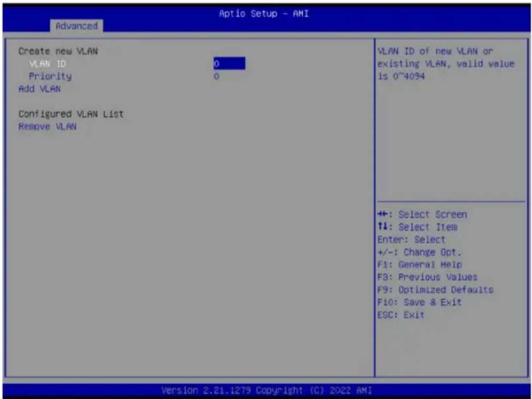Click the Configured VLAN List heading
Screen dimensions: 532x399
coord(71,114)
